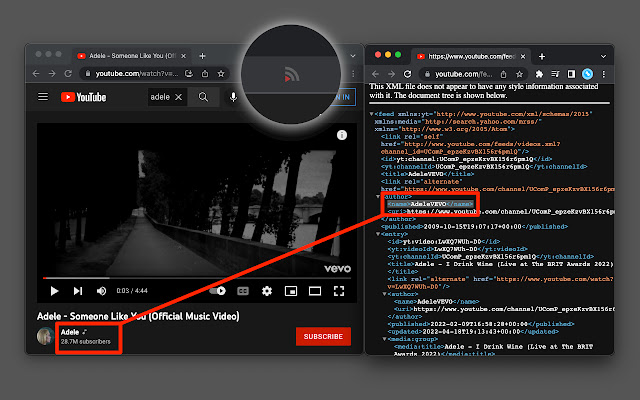Toggle closed captions on the player
Image resolution: width=640 pixels, height=400 pixels.
pyautogui.click(x=243, y=291)
